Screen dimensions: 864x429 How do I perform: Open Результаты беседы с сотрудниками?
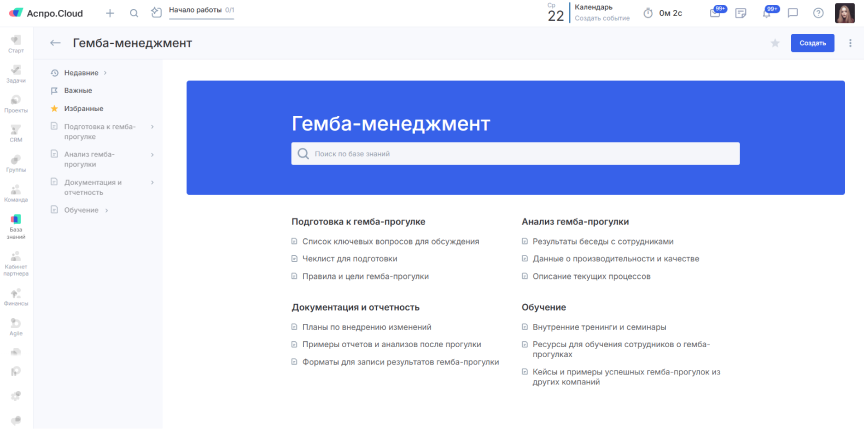[x=603, y=241]
